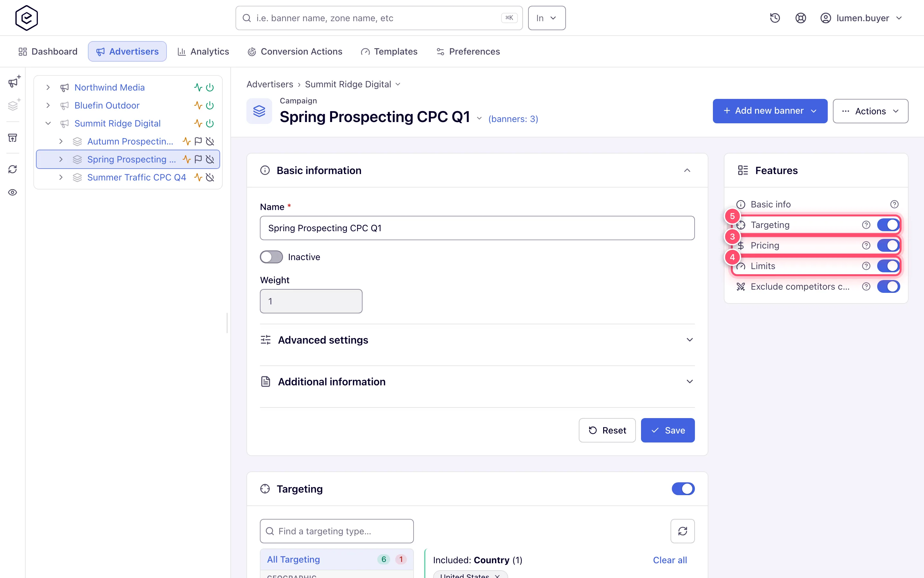Click Summer Traffic CPC Q4 timer-off icon
This screenshot has height=578, width=924.
210,177
